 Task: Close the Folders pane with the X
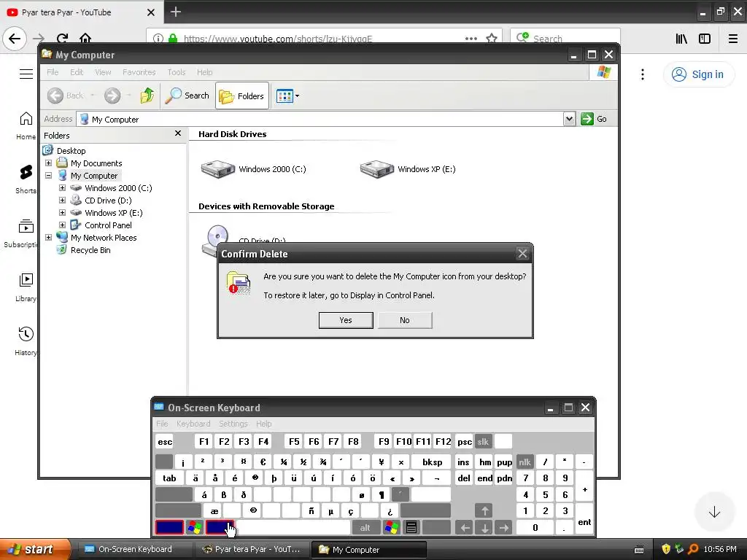click(x=178, y=133)
